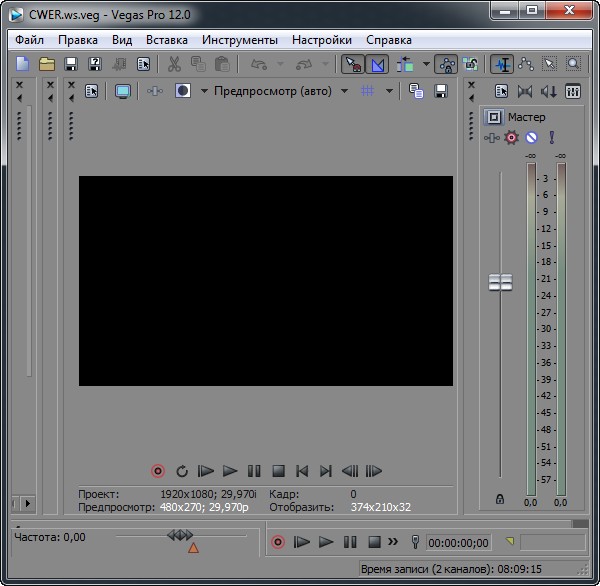600x586 pixels.
Task: Toggle auto ripple editing button
Action: click(405, 64)
